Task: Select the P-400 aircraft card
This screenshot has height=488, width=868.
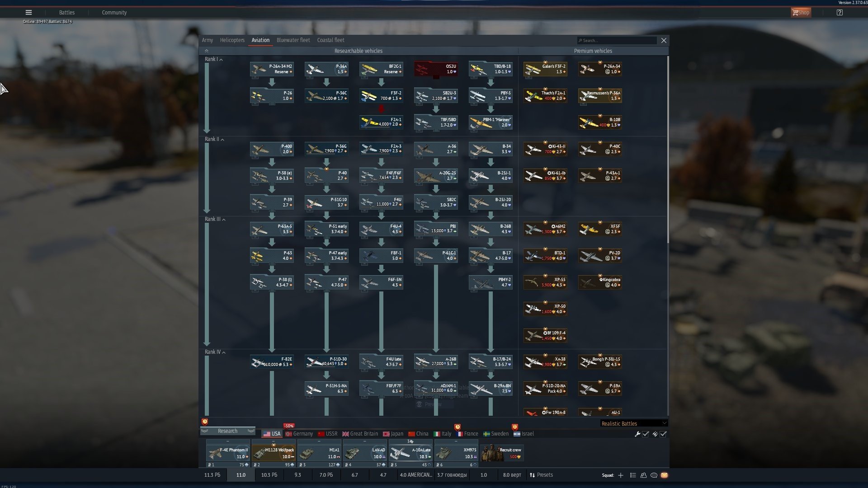Action: coord(272,149)
